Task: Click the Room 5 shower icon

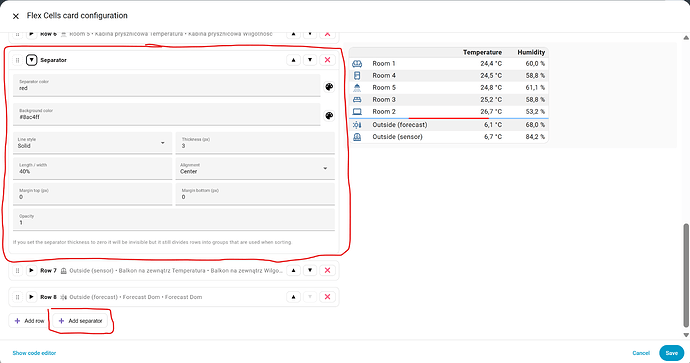Action: [357, 88]
